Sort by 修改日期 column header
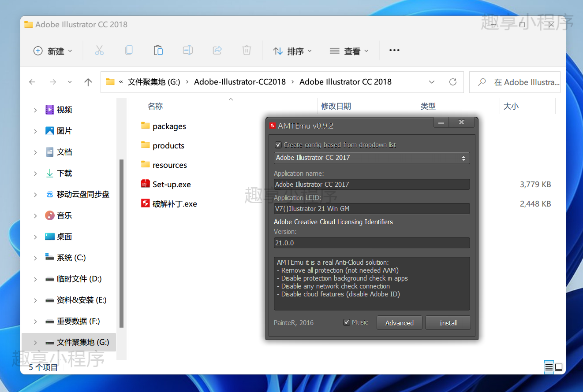The width and height of the screenshot is (583, 392). pos(336,106)
